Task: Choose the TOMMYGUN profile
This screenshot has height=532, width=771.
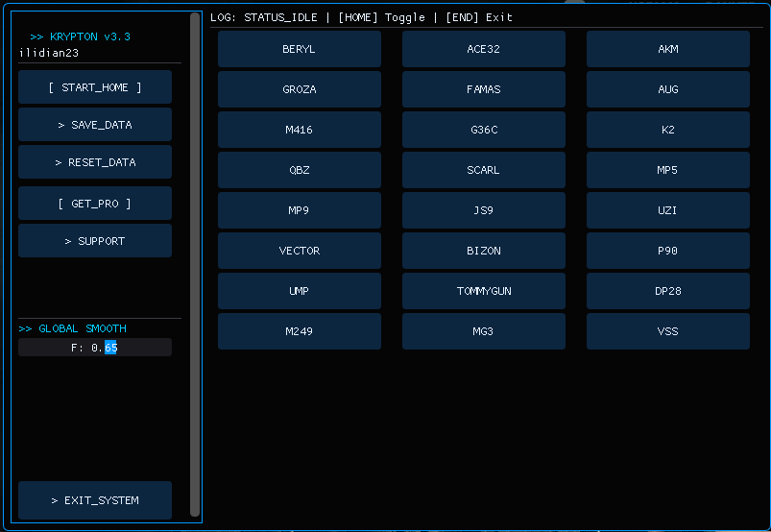Action: click(483, 291)
